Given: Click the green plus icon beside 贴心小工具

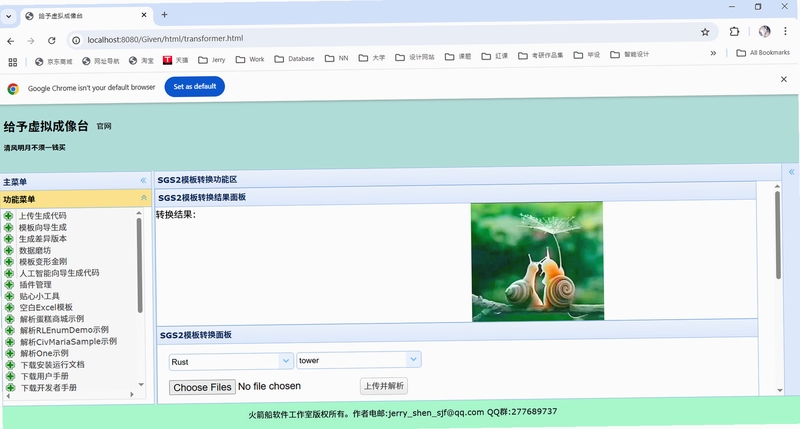Looking at the screenshot, I should [9, 296].
